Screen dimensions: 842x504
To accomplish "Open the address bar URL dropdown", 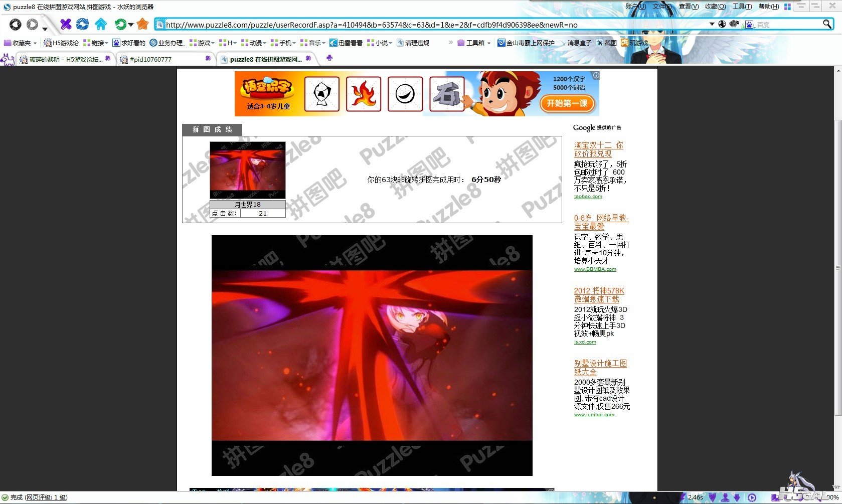I will [x=712, y=24].
